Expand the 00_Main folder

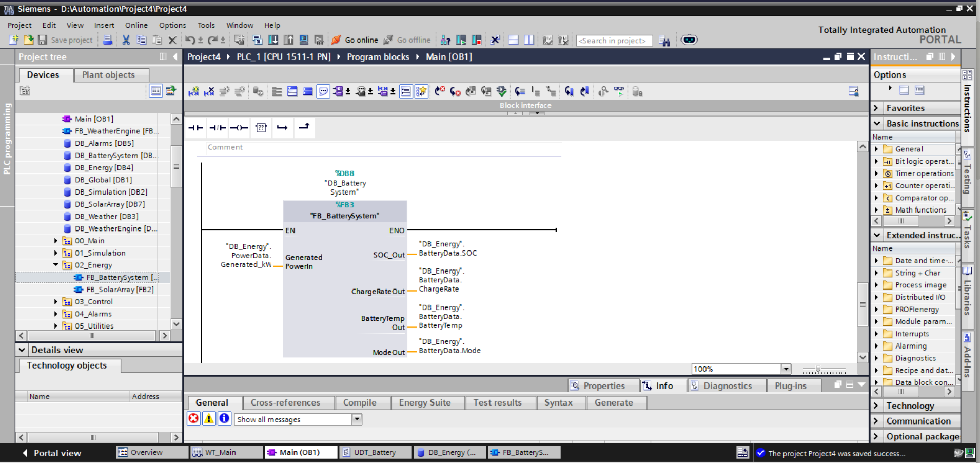coord(56,241)
